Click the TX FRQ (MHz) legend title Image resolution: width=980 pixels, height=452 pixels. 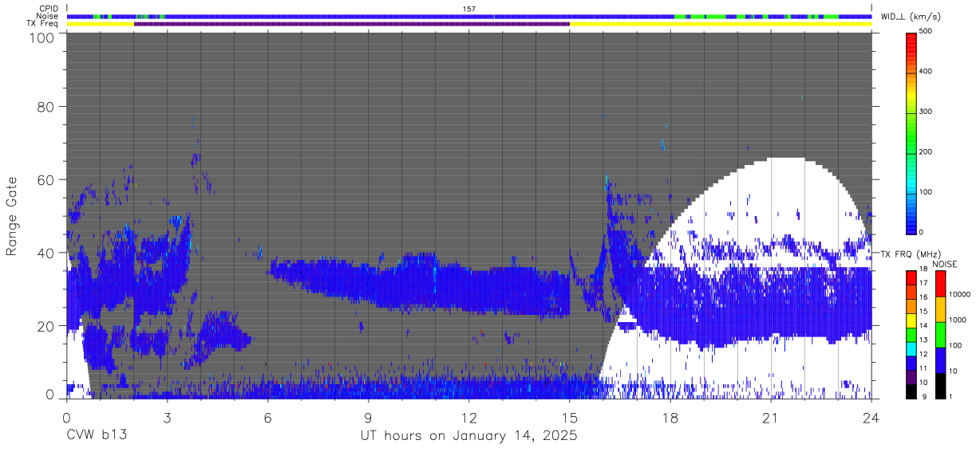pyautogui.click(x=909, y=254)
